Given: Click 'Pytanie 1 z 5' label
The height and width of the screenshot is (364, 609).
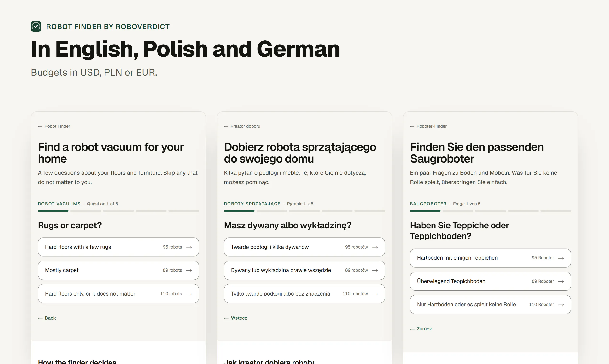Looking at the screenshot, I should coord(300,204).
